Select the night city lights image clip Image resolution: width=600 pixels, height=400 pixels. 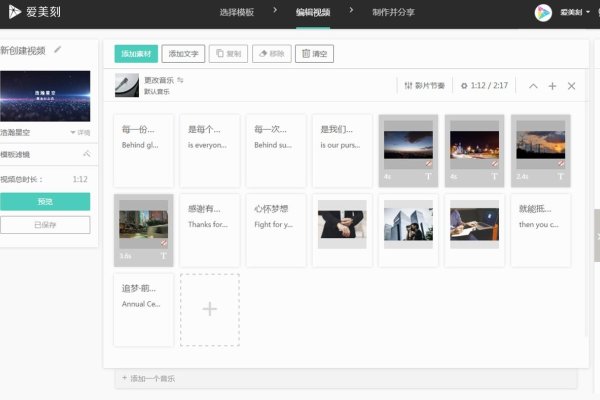(x=474, y=151)
